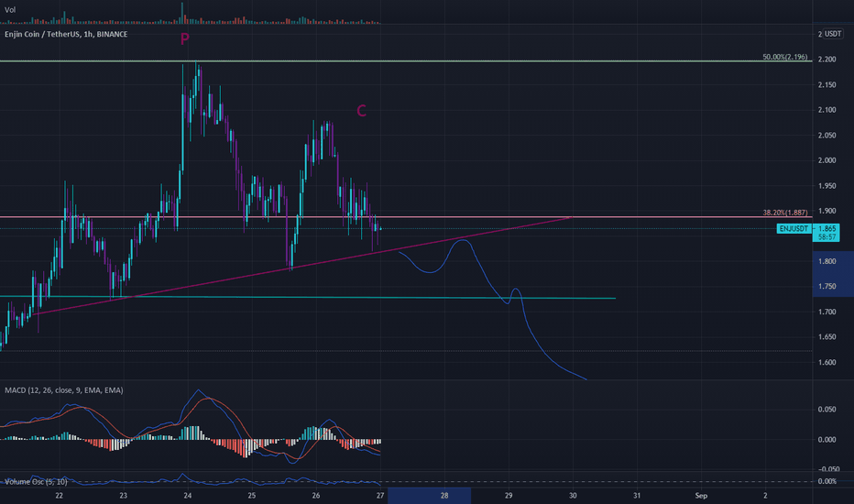Image resolution: width=854 pixels, height=504 pixels.
Task: Click date 24 on the time axis
Action: coord(188,496)
